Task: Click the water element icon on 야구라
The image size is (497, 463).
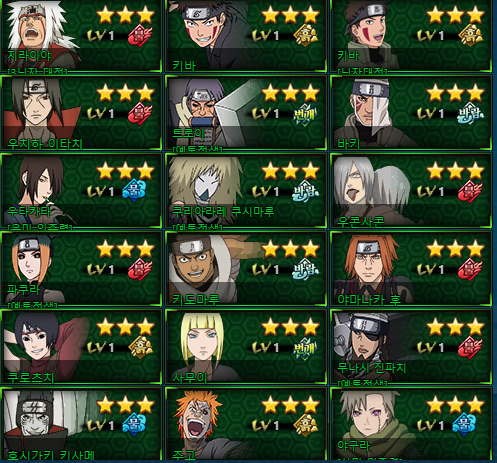Action: click(464, 424)
